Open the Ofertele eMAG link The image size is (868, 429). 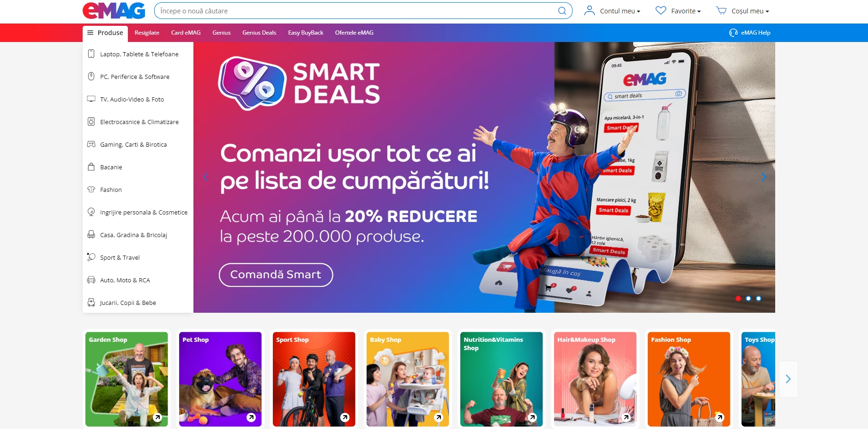click(354, 33)
